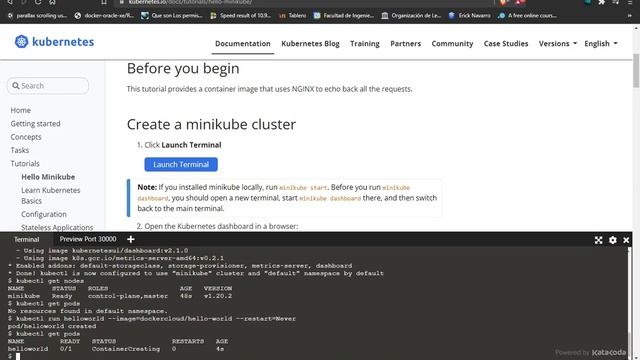Click the page vertical scrollbar thumb
The image size is (640, 360).
pos(636,70)
